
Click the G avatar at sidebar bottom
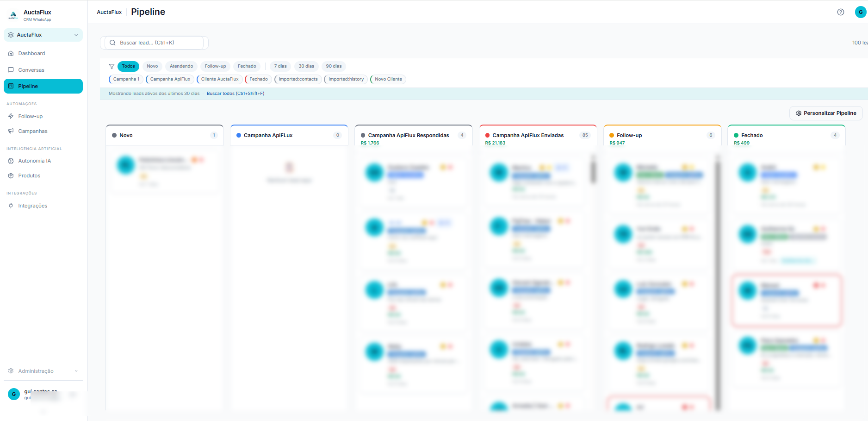tap(14, 394)
